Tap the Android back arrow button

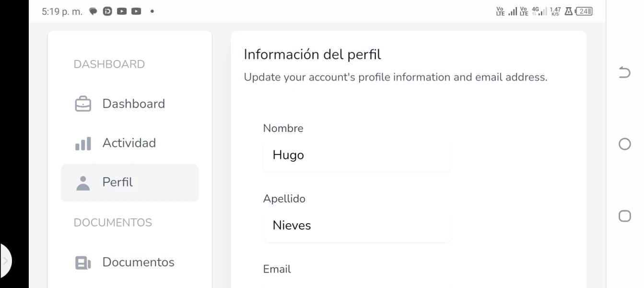624,72
